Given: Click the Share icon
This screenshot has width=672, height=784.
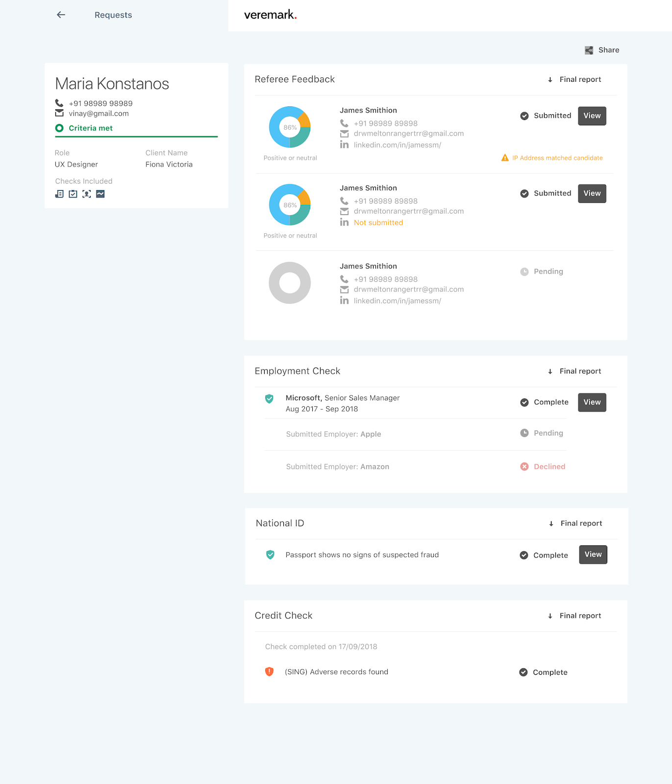Looking at the screenshot, I should coord(589,50).
